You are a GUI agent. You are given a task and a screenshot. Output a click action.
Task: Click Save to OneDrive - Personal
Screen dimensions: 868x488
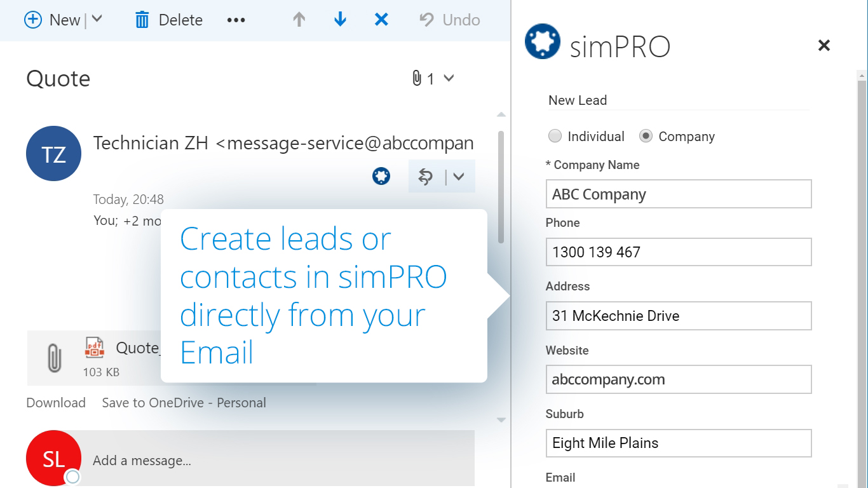[184, 403]
